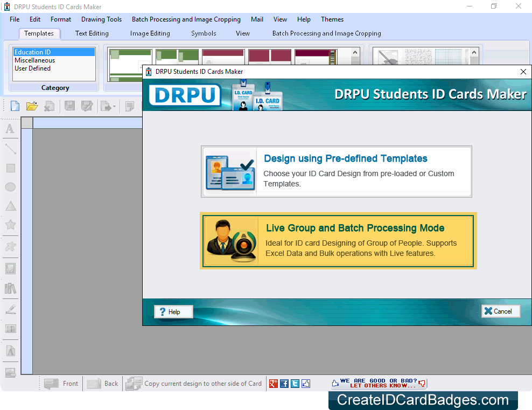Select the signature pen tool
This screenshot has height=410, width=532.
(11, 309)
